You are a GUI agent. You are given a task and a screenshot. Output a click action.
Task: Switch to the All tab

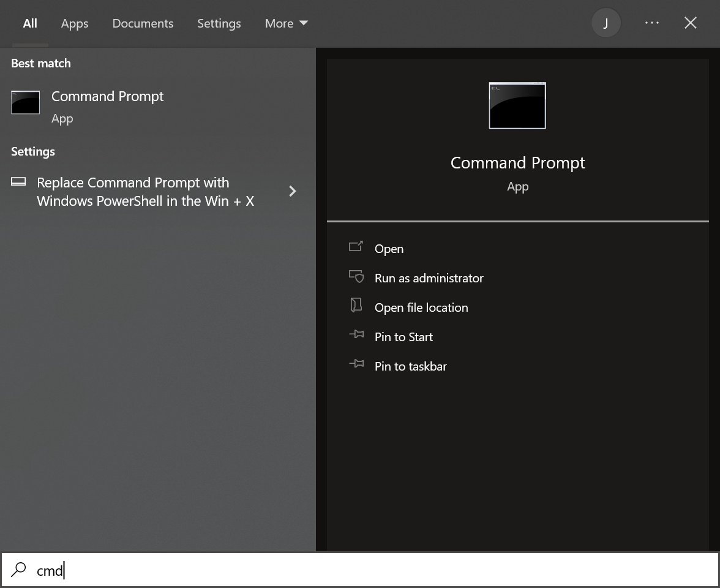click(30, 23)
